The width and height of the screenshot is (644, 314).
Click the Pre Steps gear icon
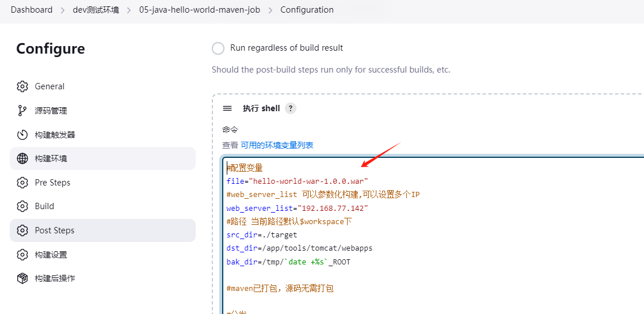[22, 183]
